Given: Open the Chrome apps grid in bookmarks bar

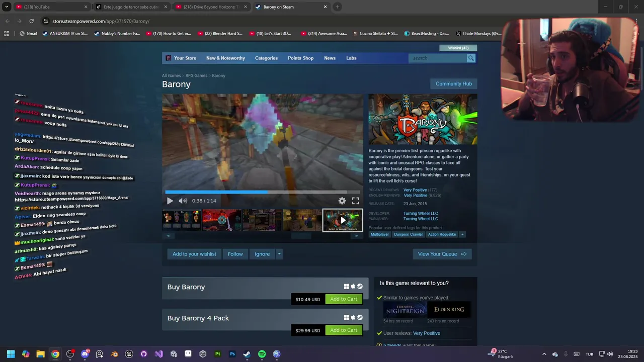Looking at the screenshot, I should 7,34.
